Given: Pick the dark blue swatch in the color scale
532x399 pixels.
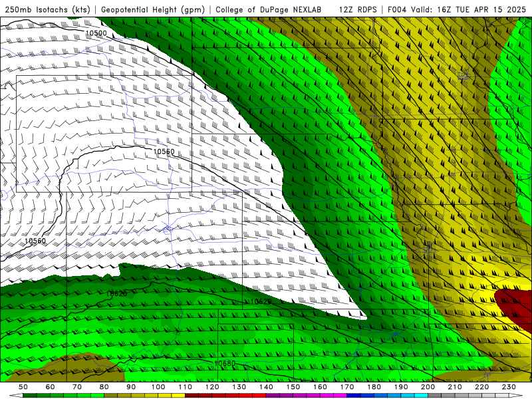Looking at the screenshot, I should (x=354, y=396).
